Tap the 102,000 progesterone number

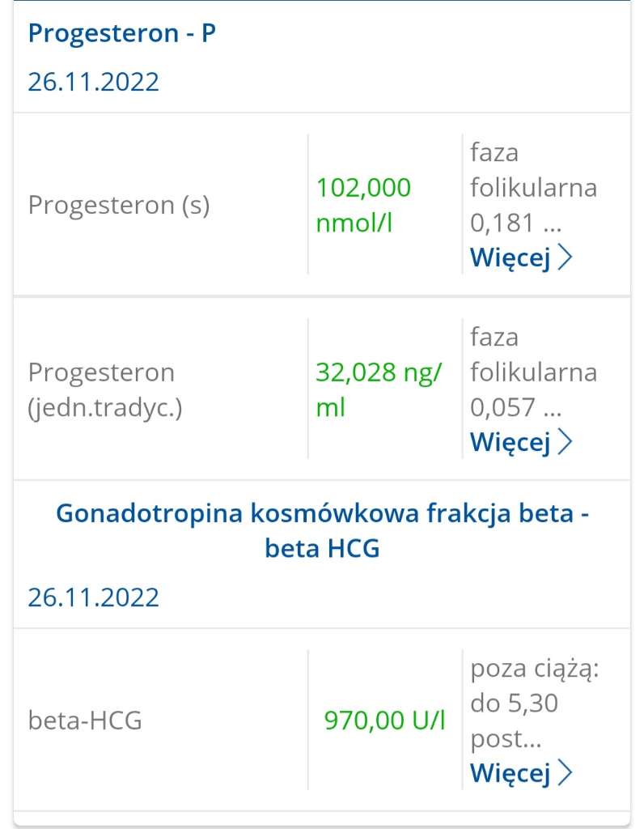point(363,188)
